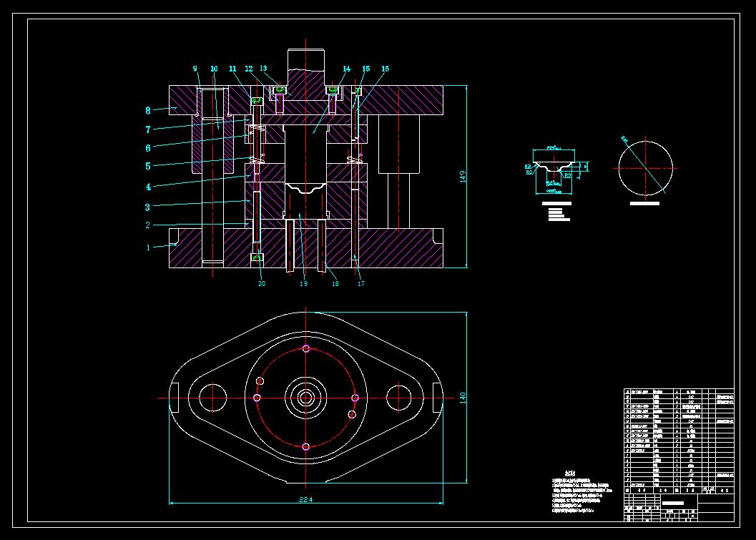
Task: Select part callout number 18
Action: tap(335, 283)
